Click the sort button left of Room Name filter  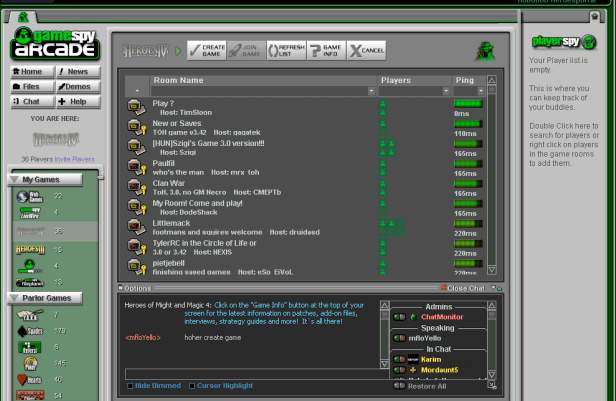click(137, 91)
